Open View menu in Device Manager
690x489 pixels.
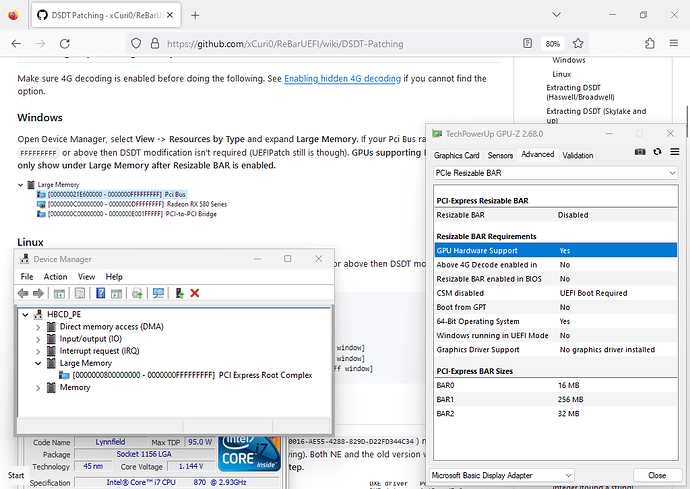click(86, 277)
